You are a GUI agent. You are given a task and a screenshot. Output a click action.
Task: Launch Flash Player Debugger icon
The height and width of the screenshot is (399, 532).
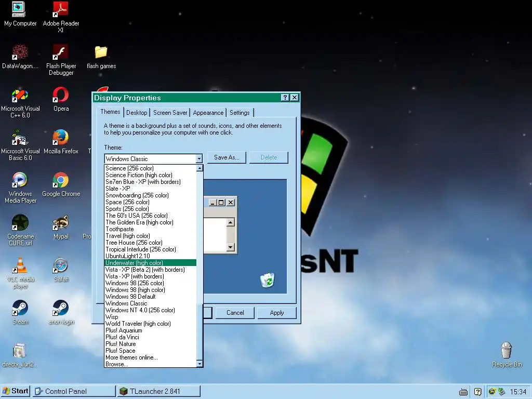coord(61,59)
